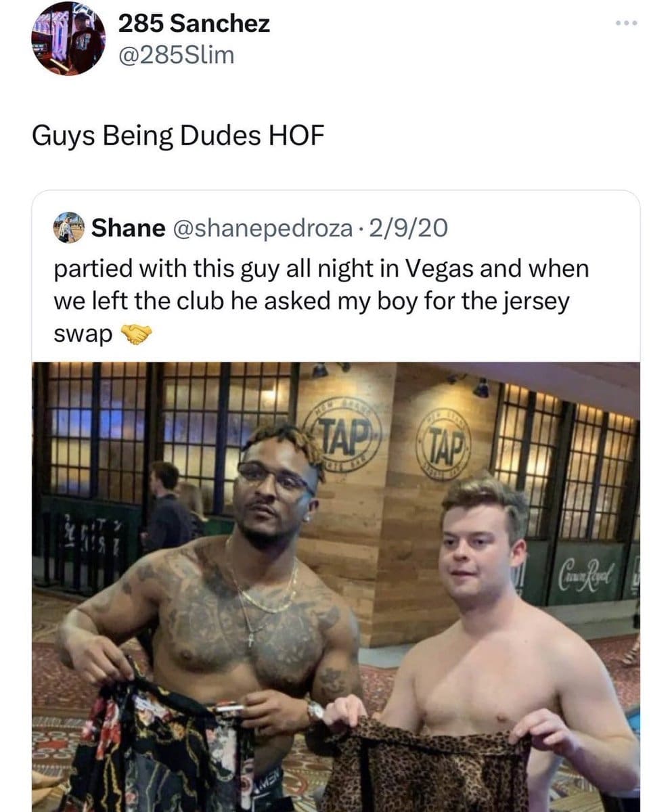The height and width of the screenshot is (812, 672).
Task: Open the @shanepedroza handle
Action: click(263, 228)
